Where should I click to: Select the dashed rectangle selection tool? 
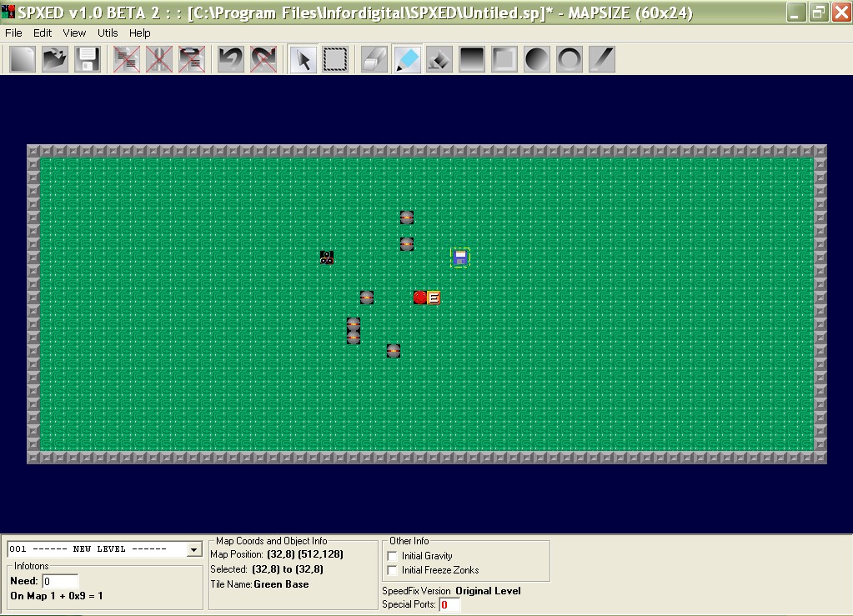336,59
